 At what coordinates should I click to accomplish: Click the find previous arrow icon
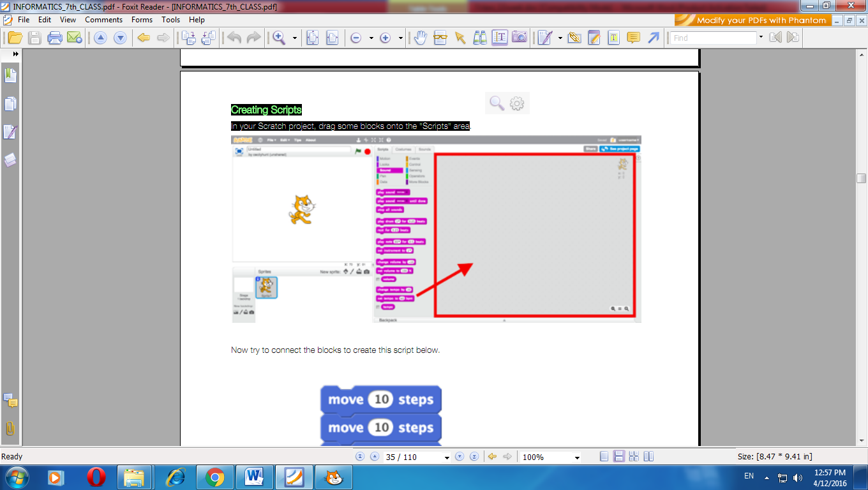tap(775, 38)
